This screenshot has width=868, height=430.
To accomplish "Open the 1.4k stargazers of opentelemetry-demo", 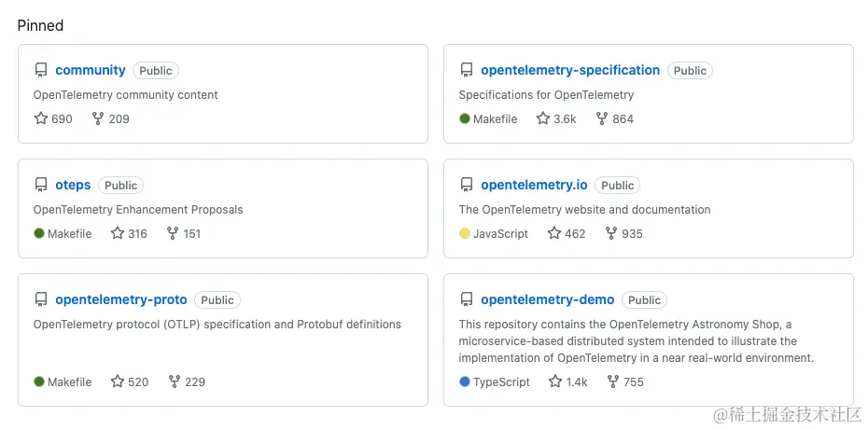I will click(x=568, y=381).
